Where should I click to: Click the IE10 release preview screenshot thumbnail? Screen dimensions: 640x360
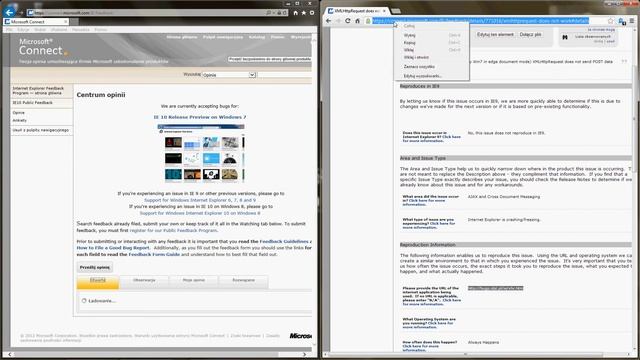click(x=201, y=153)
